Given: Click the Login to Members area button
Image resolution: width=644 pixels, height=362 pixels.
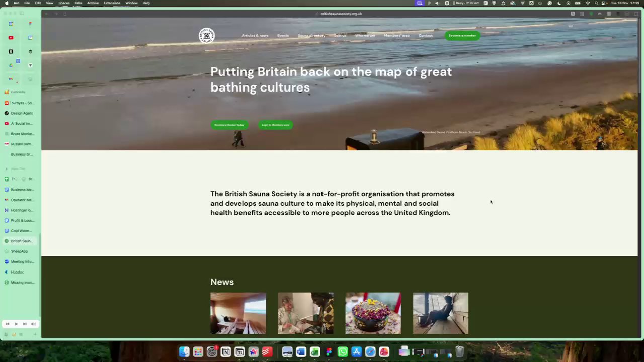Looking at the screenshot, I should (x=275, y=125).
